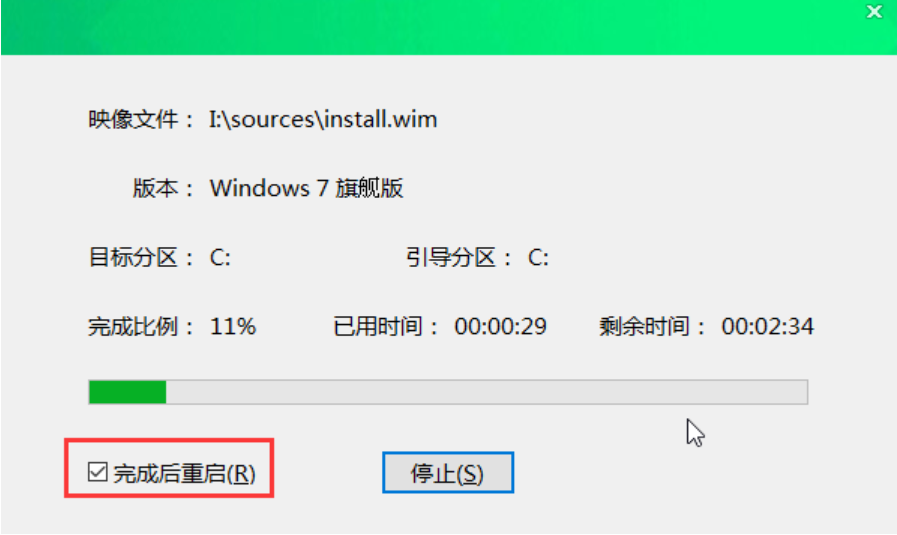Click the 目标分区 label
This screenshot has width=897, height=535.
coord(133,257)
